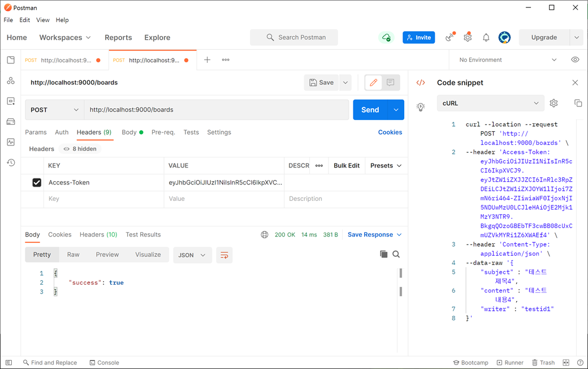The height and width of the screenshot is (369, 588).
Task: Search within the response body
Action: tap(396, 254)
